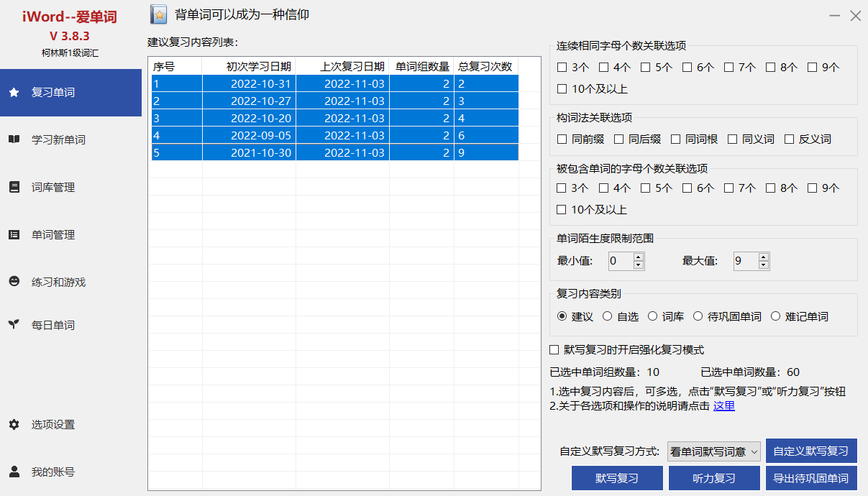The width and height of the screenshot is (868, 496).
Task: Click the gear icon for 选项设置
Action: [x=14, y=424]
